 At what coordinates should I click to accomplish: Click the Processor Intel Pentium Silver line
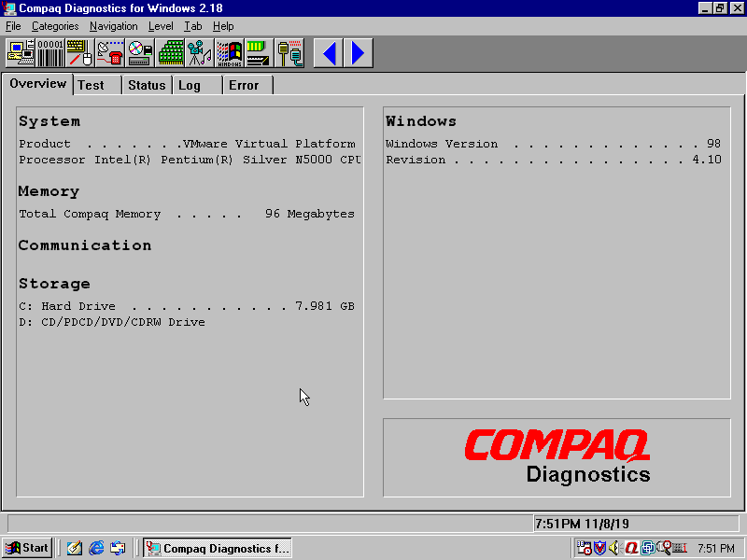coord(190,160)
